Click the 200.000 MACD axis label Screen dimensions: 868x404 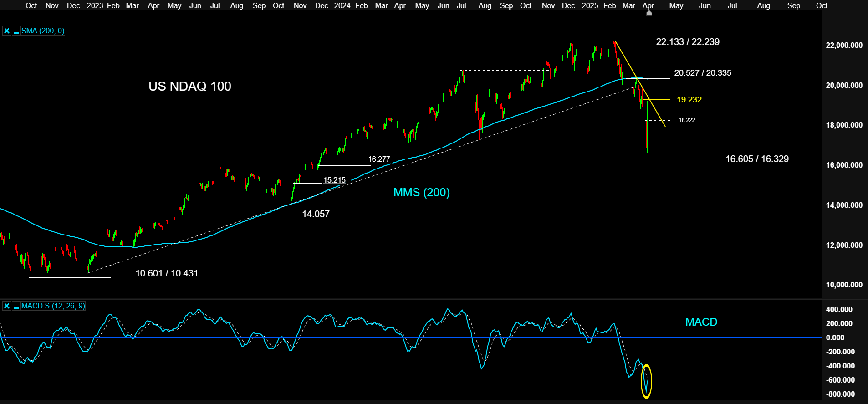(x=839, y=323)
